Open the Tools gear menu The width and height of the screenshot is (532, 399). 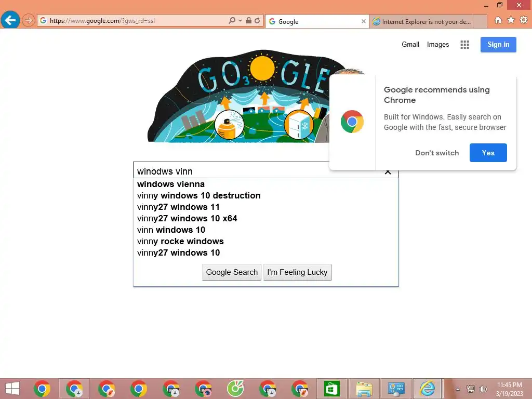524,20
